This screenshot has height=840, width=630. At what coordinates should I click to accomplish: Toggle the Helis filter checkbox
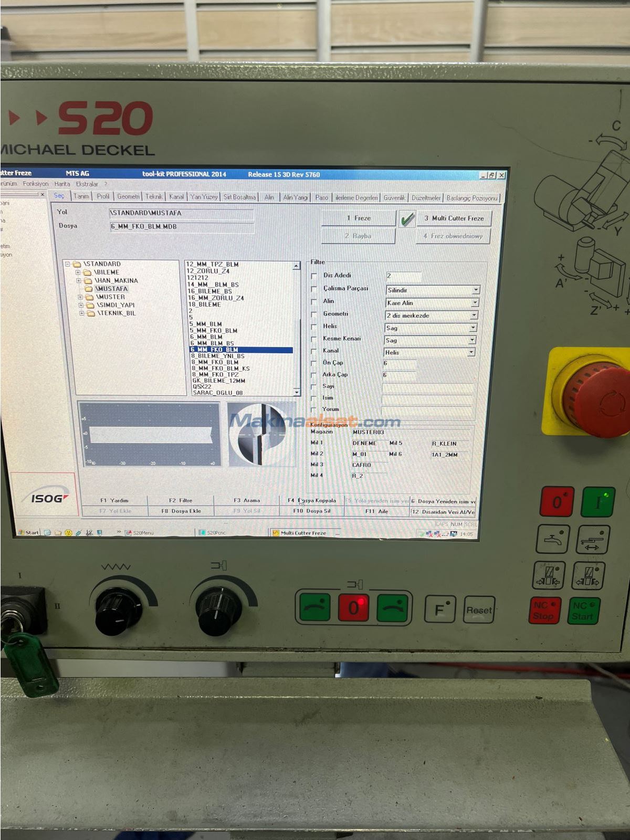tap(314, 327)
